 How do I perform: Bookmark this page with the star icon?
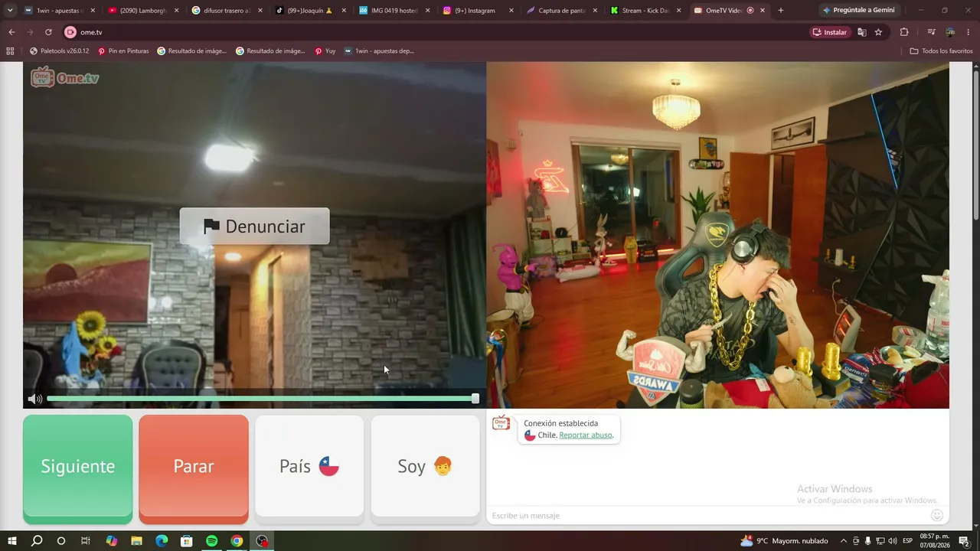(x=878, y=32)
